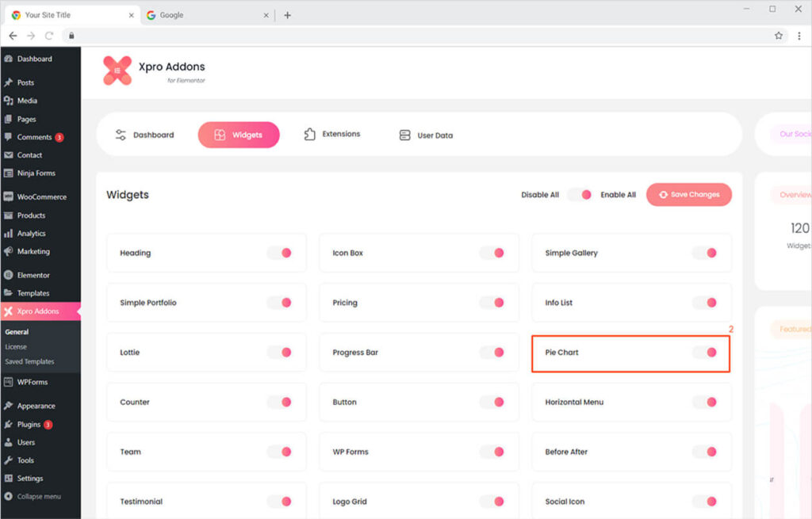Open the Saved Templates link
The image size is (812, 519).
pyautogui.click(x=29, y=361)
